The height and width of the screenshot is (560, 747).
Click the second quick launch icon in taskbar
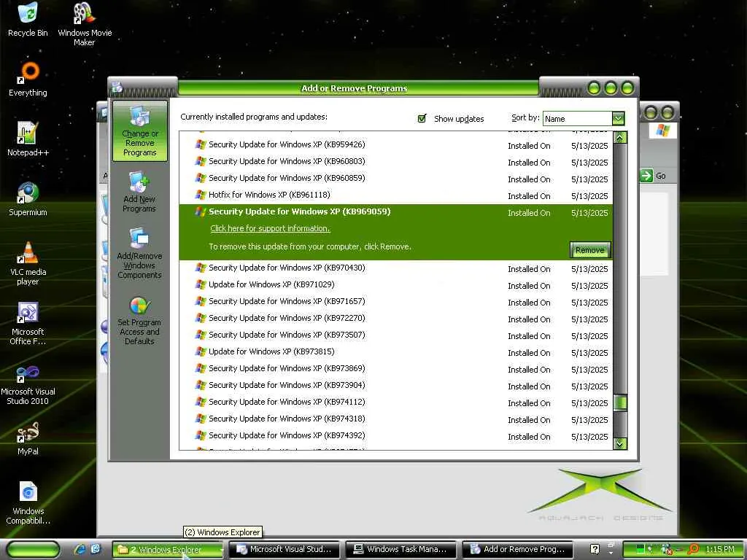pos(96,549)
